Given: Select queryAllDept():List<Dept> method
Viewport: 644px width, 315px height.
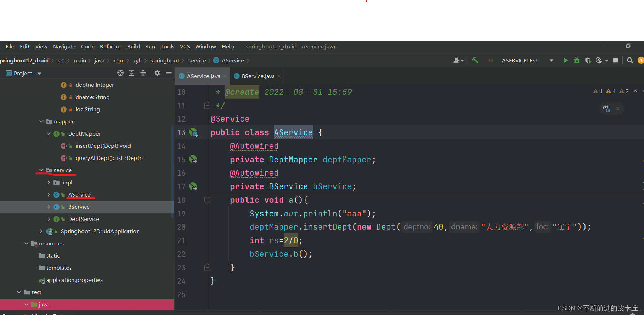Looking at the screenshot, I should coord(109,158).
